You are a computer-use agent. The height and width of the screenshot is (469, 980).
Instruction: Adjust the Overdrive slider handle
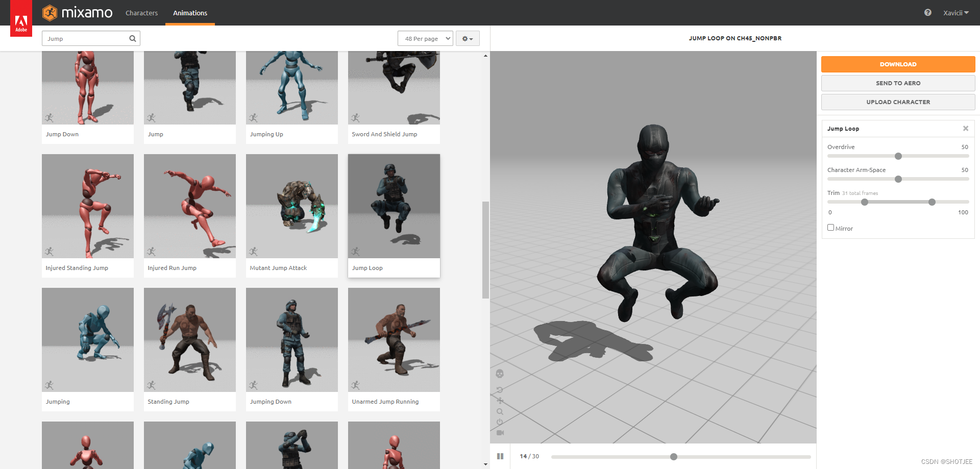(898, 156)
